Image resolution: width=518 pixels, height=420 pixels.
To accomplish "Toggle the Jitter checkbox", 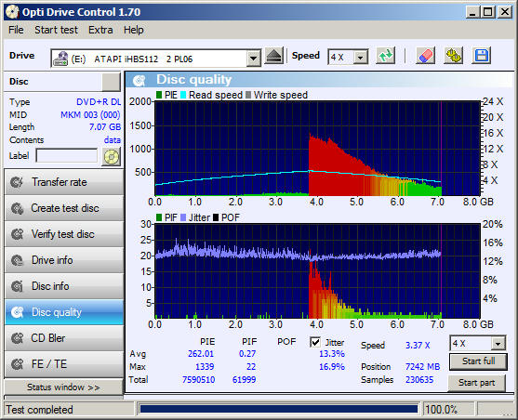I will click(315, 342).
